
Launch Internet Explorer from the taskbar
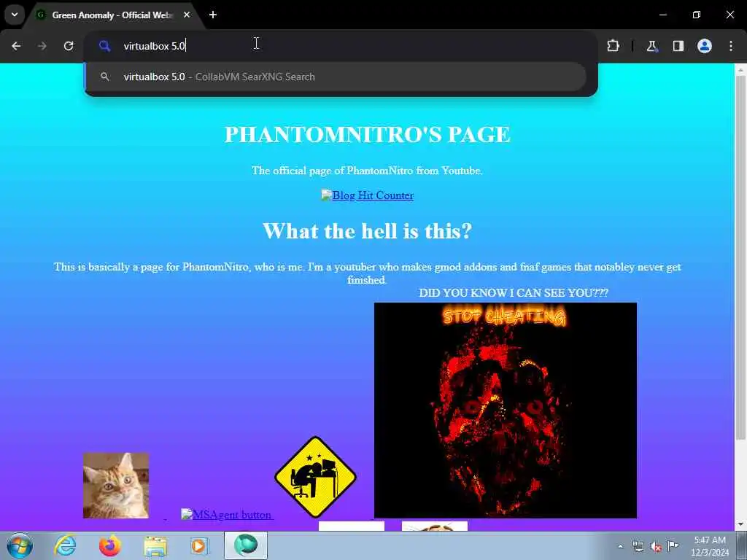coord(65,545)
